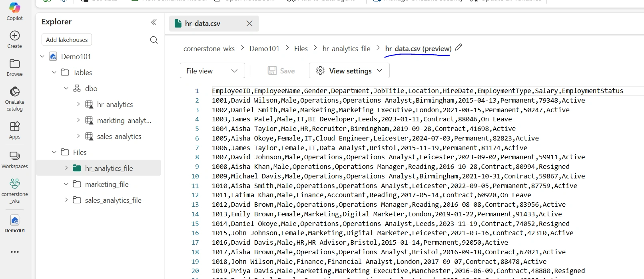Click the Explorer search icon
The width and height of the screenshot is (644, 279).
[x=154, y=40]
